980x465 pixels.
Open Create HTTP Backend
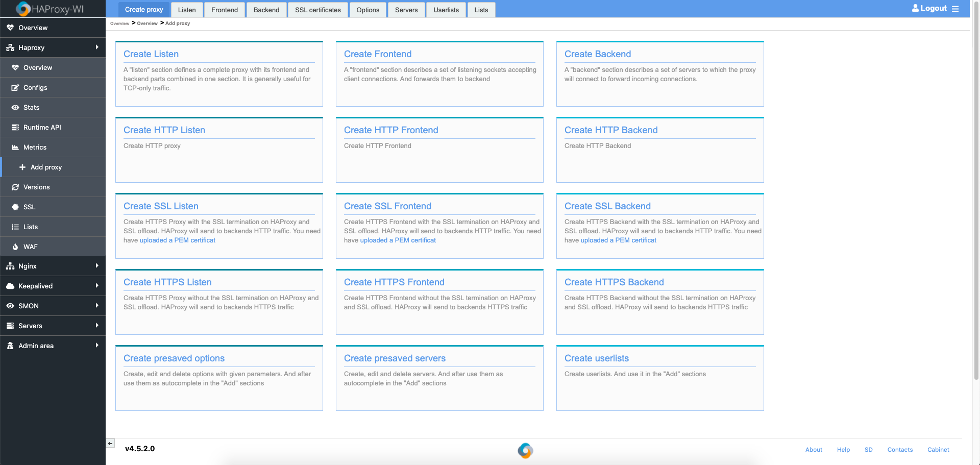pyautogui.click(x=611, y=130)
